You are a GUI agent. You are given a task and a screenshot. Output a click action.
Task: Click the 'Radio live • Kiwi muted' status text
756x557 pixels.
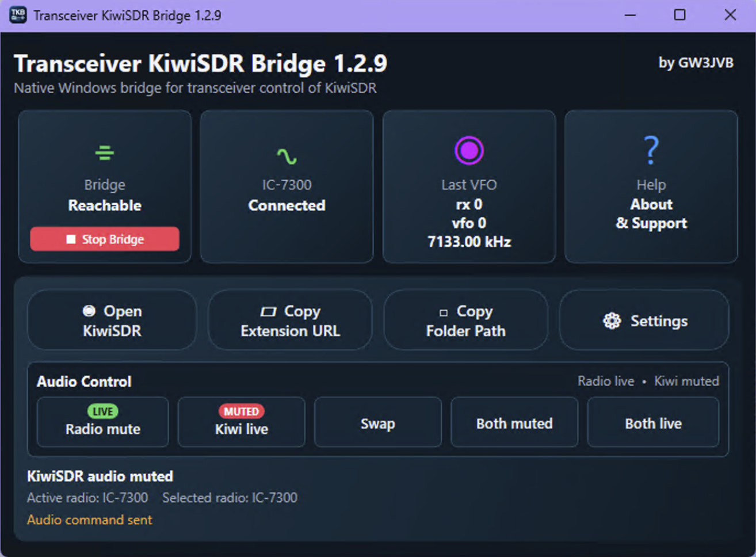click(648, 381)
